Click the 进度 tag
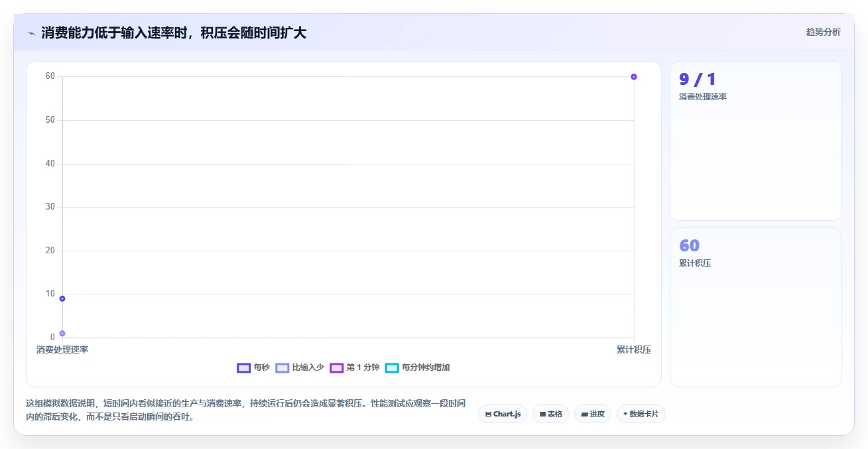The width and height of the screenshot is (868, 449). pos(593,414)
